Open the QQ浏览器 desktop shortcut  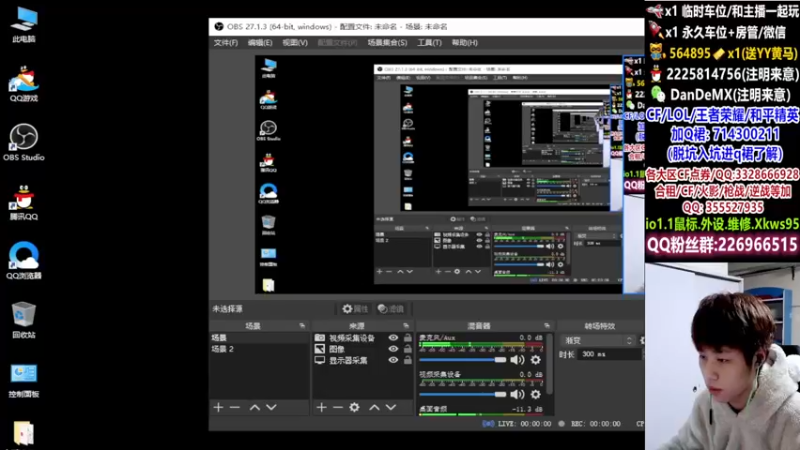click(x=24, y=261)
